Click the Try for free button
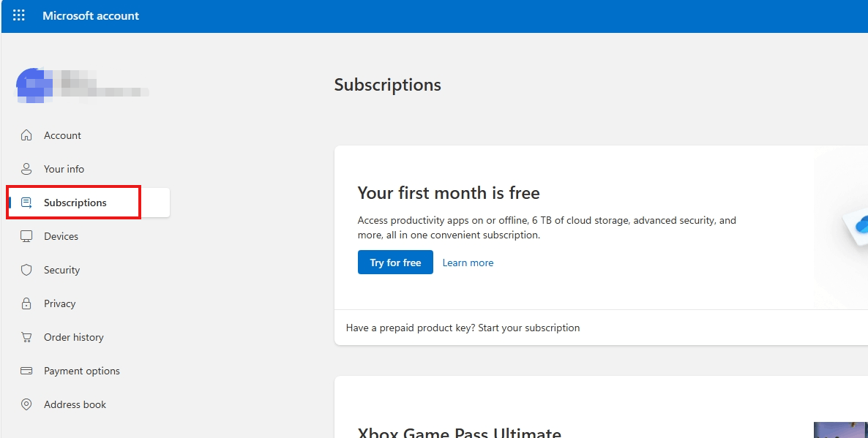This screenshot has height=438, width=868. (x=395, y=262)
